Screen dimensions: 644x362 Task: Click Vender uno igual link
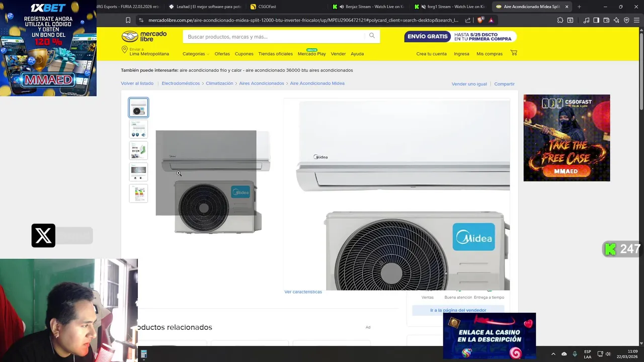pos(469,84)
